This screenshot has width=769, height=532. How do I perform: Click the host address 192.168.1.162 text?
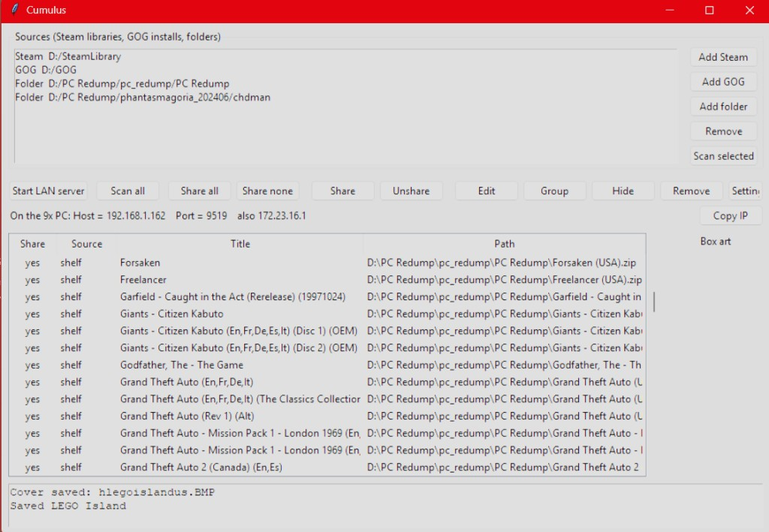[136, 216]
